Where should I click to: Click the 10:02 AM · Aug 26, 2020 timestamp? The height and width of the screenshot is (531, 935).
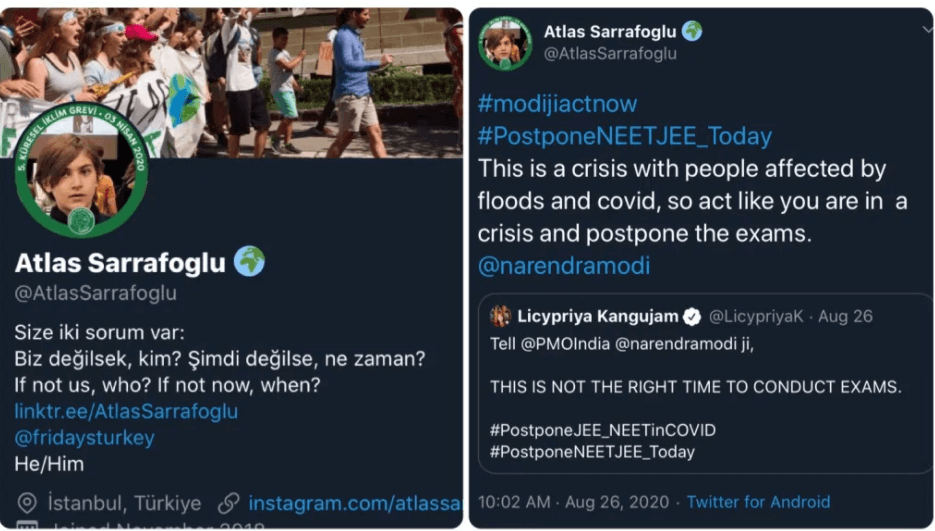click(571, 501)
